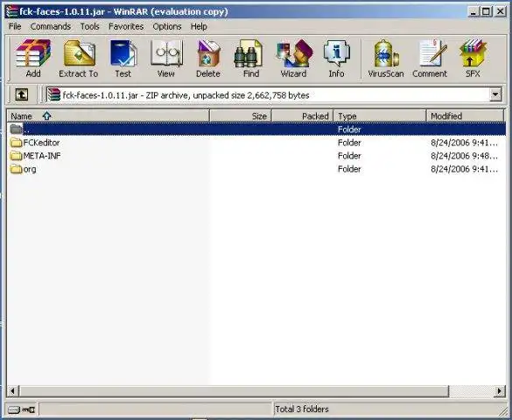Open the Favorites menu

126,26
